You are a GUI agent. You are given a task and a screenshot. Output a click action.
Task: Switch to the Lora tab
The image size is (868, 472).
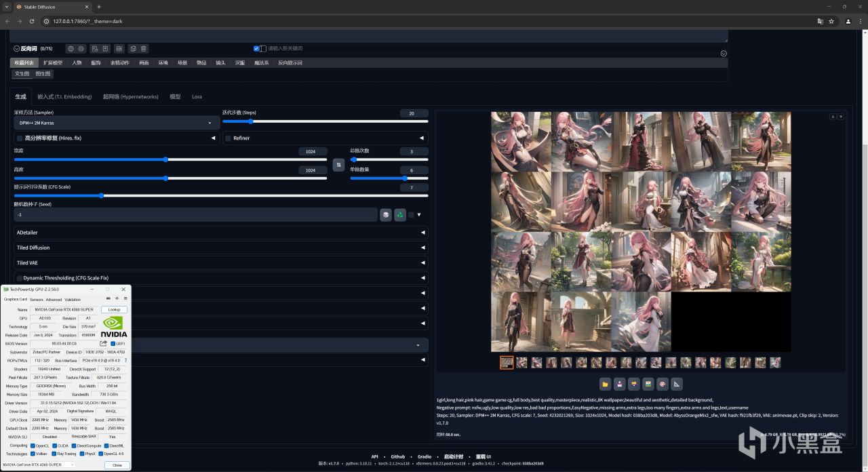197,97
